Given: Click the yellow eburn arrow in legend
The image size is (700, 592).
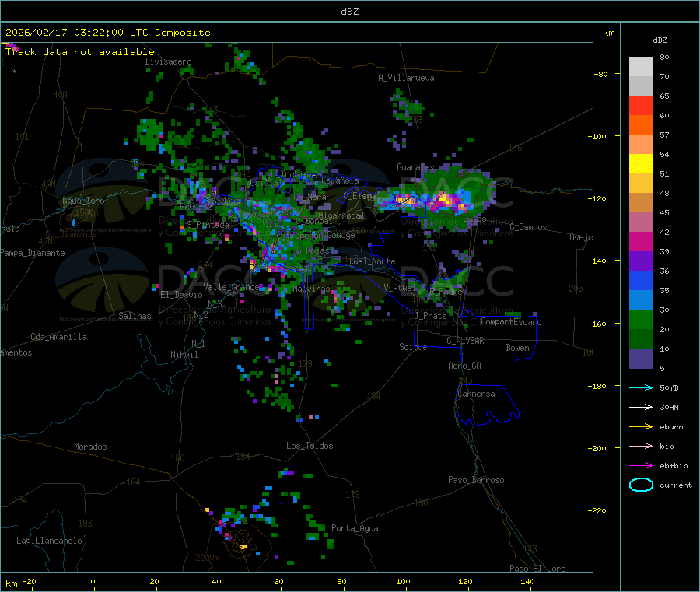Looking at the screenshot, I should [641, 426].
